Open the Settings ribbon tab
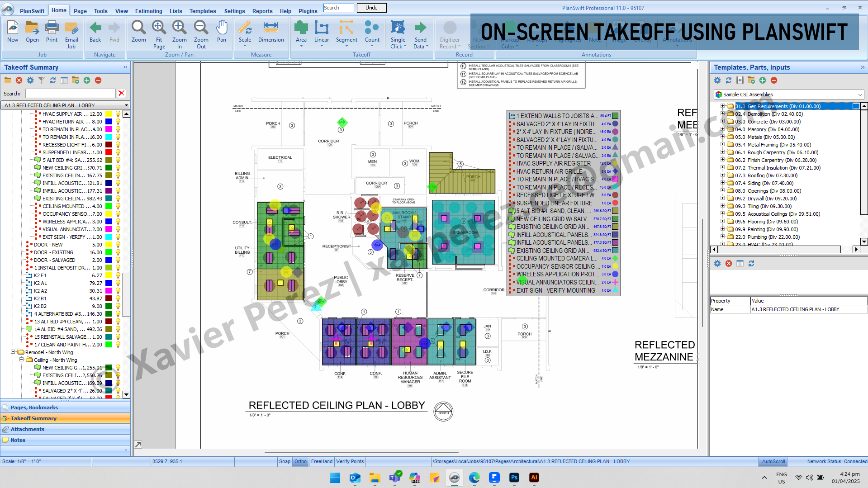868x488 pixels. [234, 11]
